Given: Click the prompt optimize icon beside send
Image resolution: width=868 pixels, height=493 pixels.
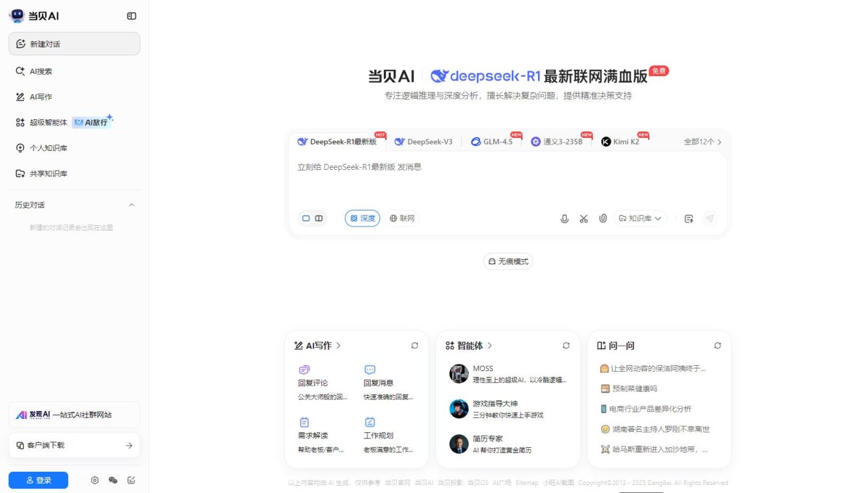Looking at the screenshot, I should 689,219.
